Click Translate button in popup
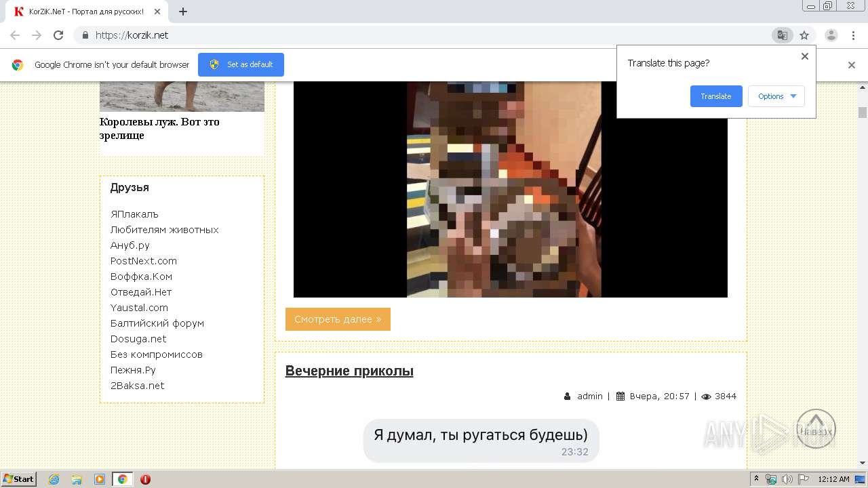This screenshot has height=488, width=868. click(716, 96)
